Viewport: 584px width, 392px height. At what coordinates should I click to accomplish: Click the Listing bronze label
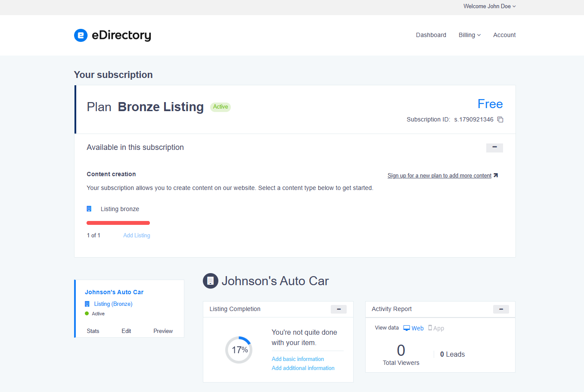coord(120,209)
